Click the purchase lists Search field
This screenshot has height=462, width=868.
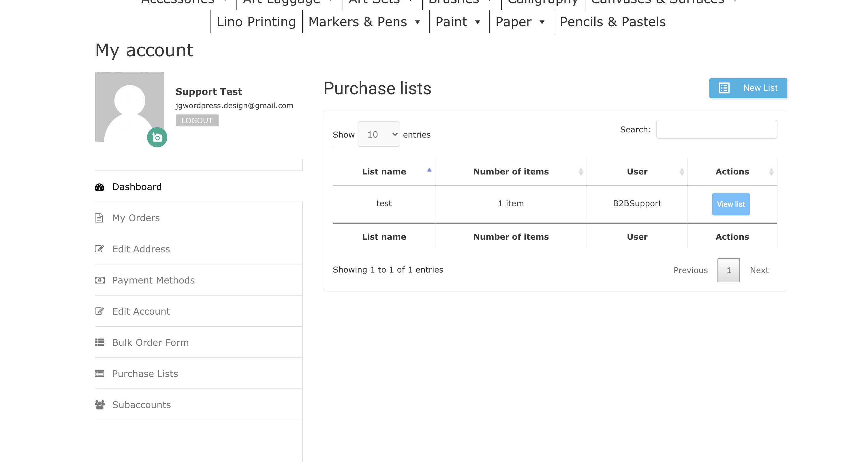click(717, 129)
